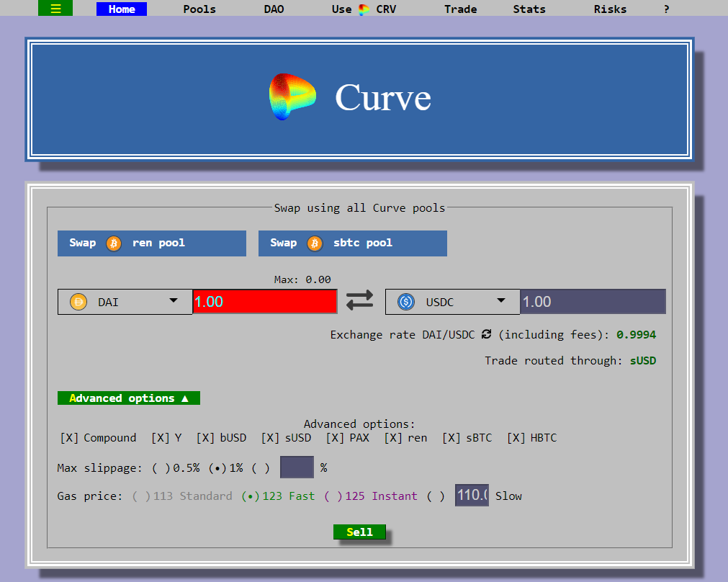
Task: Click the Curve rainbow logo in banner
Action: (292, 97)
